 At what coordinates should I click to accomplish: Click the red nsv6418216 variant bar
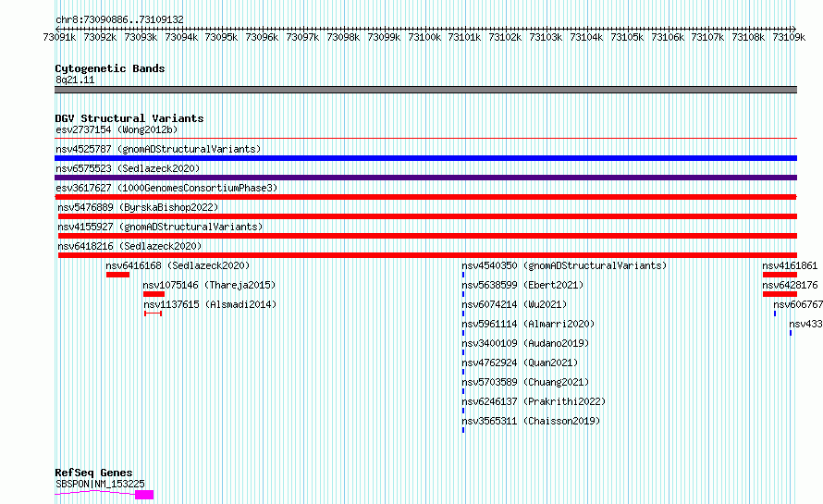(x=428, y=255)
